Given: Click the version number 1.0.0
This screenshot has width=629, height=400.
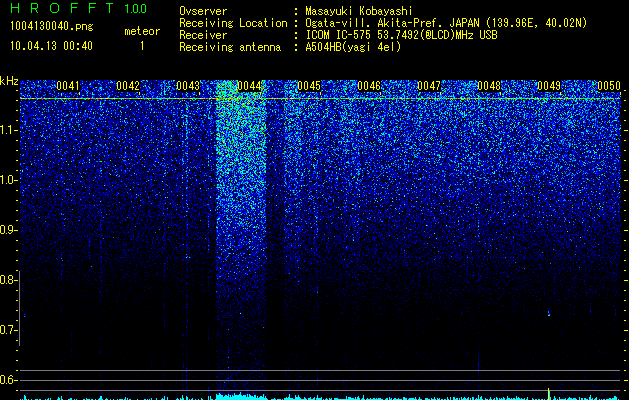Looking at the screenshot, I should pyautogui.click(x=135, y=8).
